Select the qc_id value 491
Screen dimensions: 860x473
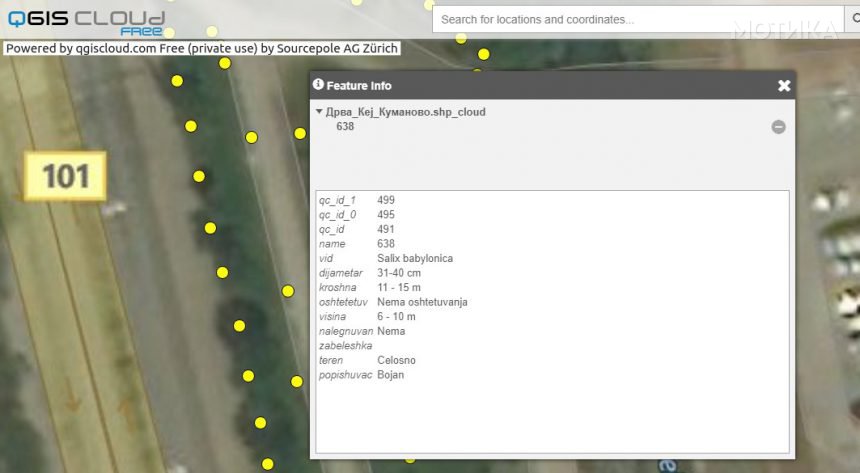point(386,229)
